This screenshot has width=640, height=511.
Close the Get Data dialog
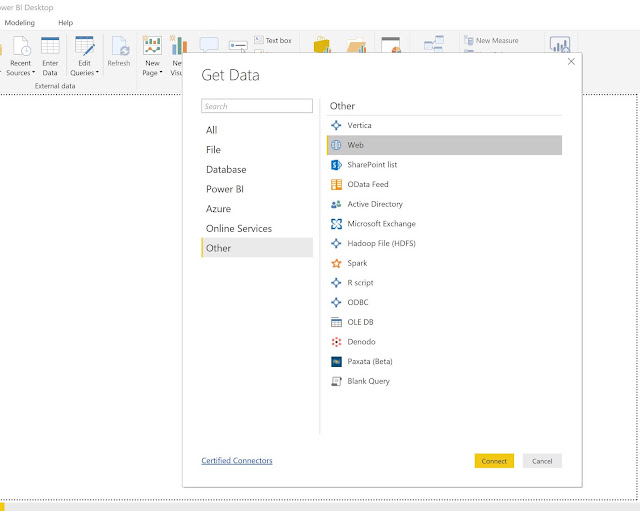pos(571,62)
